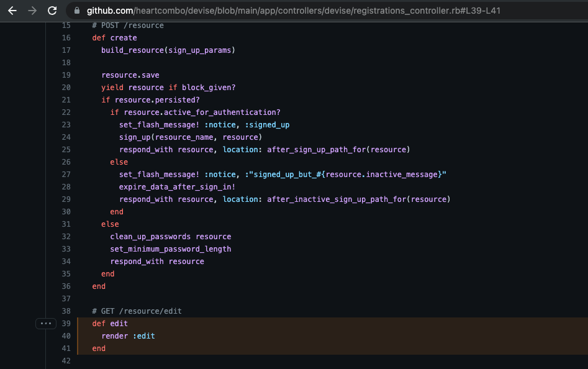Click '# GET /resource/edit' comment
The image size is (588, 369).
tap(137, 311)
